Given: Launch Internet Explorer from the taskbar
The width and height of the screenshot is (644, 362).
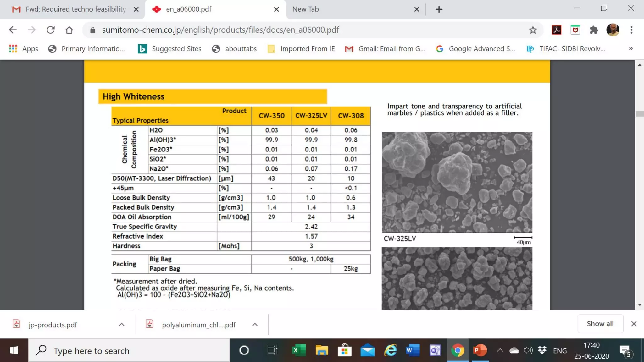Looking at the screenshot, I should coord(390,350).
